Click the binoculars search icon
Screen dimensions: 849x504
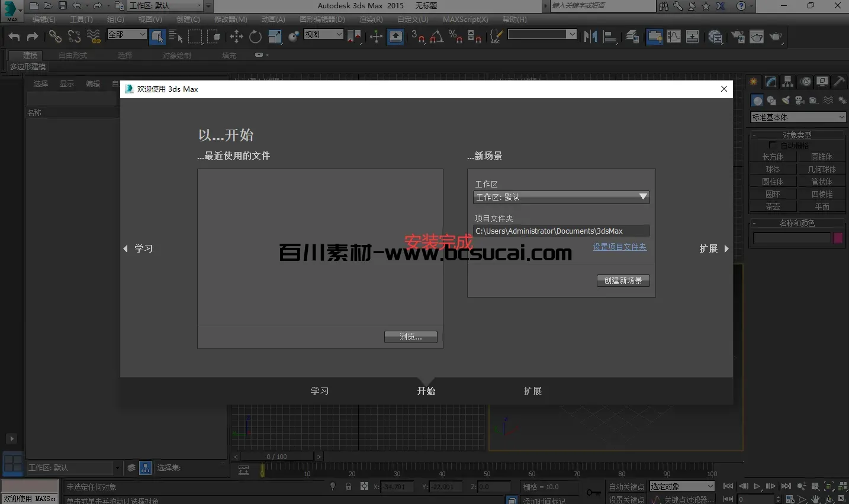coord(664,6)
